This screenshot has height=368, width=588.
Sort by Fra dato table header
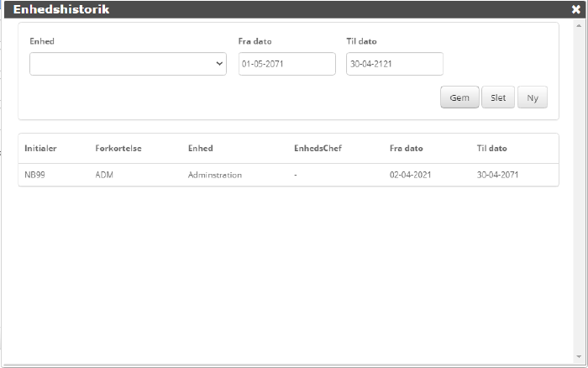[406, 149]
